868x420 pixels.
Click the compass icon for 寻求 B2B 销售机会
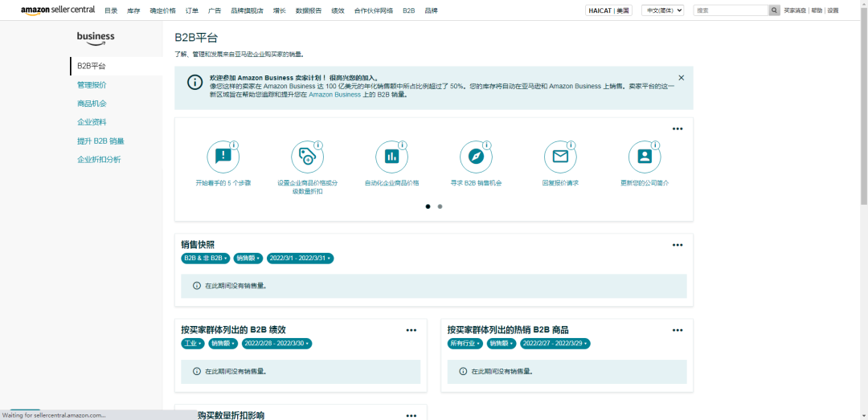point(476,157)
